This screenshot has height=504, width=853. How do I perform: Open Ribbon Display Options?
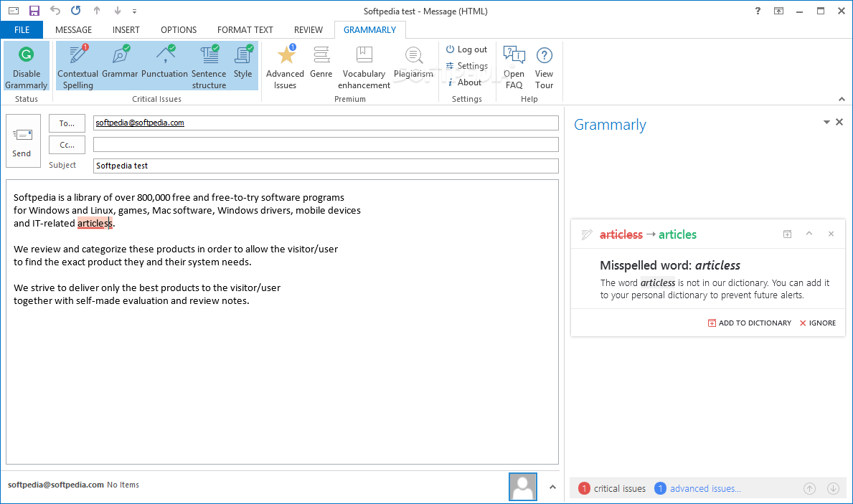point(778,11)
